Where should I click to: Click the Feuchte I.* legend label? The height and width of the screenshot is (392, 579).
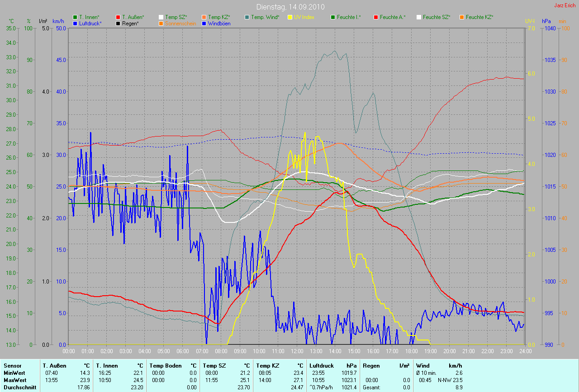coord(349,17)
